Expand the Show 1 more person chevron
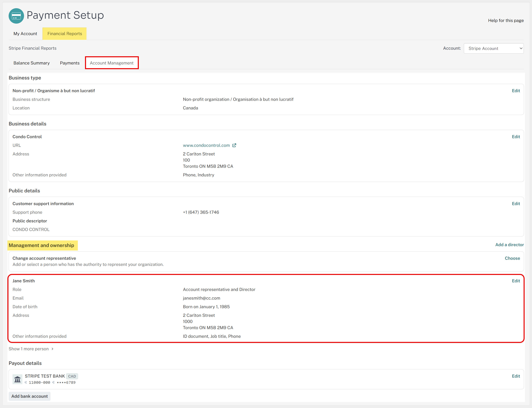The image size is (532, 408). (52, 349)
